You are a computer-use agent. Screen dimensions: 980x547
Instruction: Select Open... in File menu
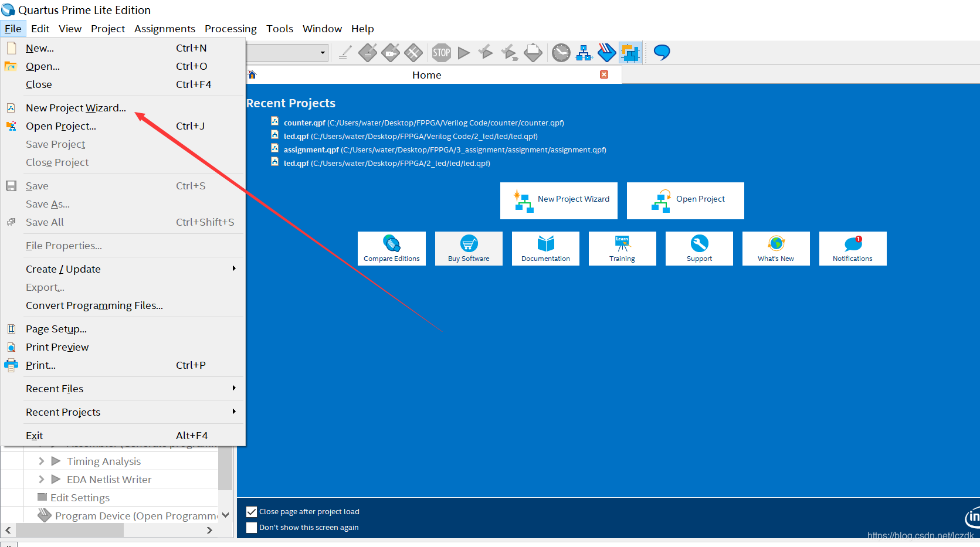click(123, 66)
